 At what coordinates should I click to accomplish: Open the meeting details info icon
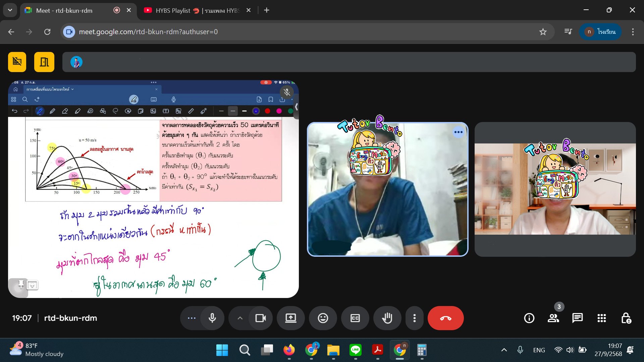pos(529,318)
